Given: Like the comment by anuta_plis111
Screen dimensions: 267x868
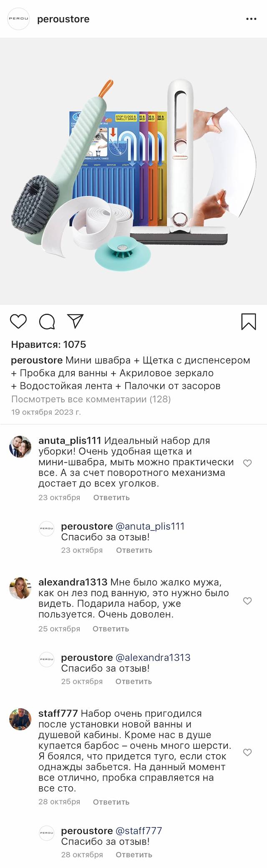Looking at the screenshot, I should (x=247, y=463).
